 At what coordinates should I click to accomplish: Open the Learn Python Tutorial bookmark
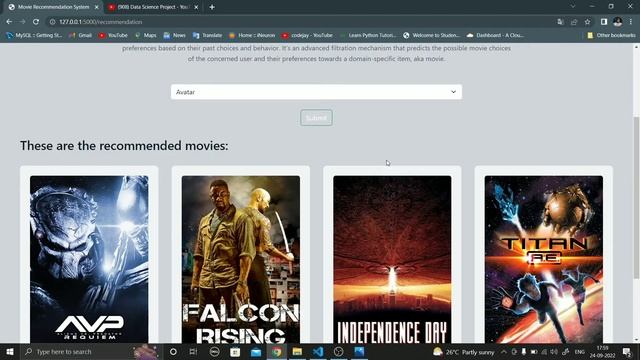tap(368, 36)
